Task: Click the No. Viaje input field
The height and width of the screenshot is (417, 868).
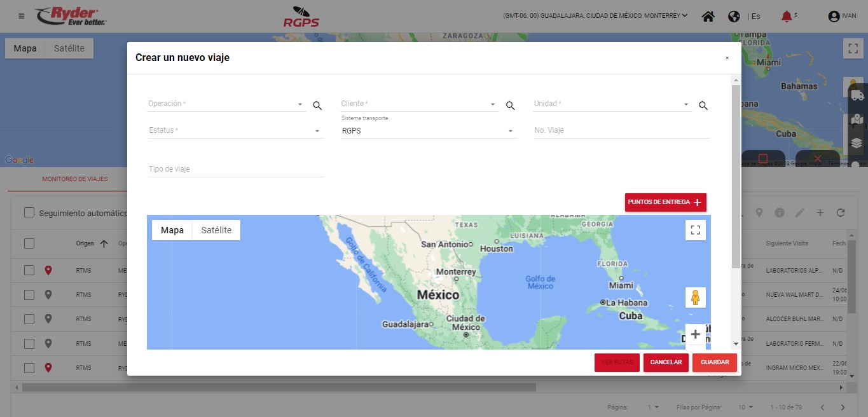Action: tap(621, 130)
